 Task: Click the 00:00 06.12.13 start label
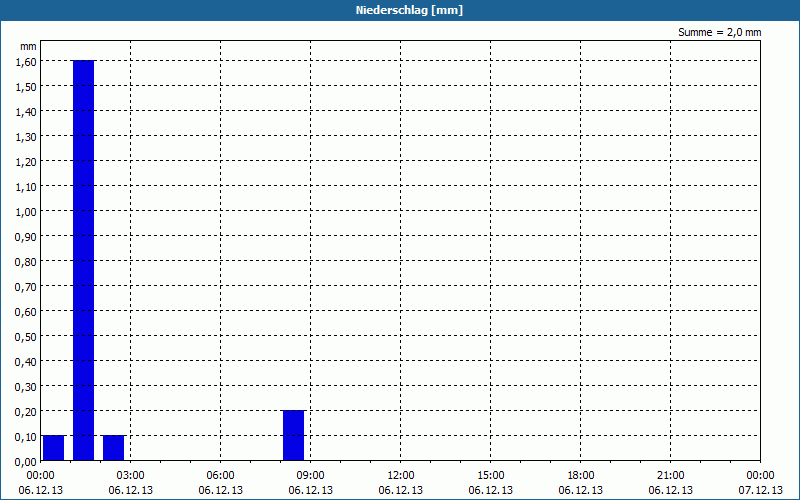click(41, 483)
